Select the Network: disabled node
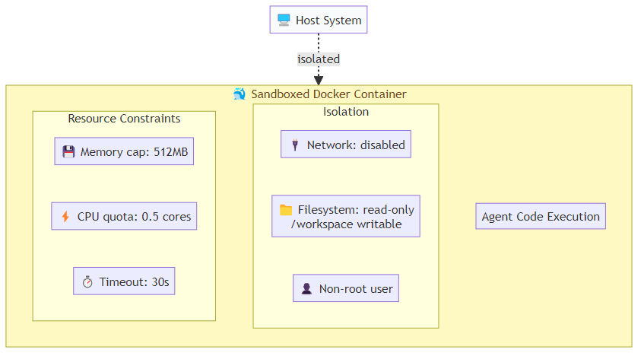This screenshot has height=356, width=644. point(346,145)
